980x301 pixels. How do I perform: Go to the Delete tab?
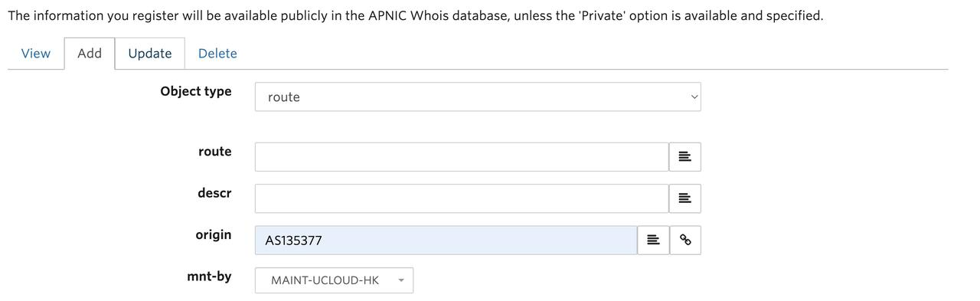pos(217,54)
